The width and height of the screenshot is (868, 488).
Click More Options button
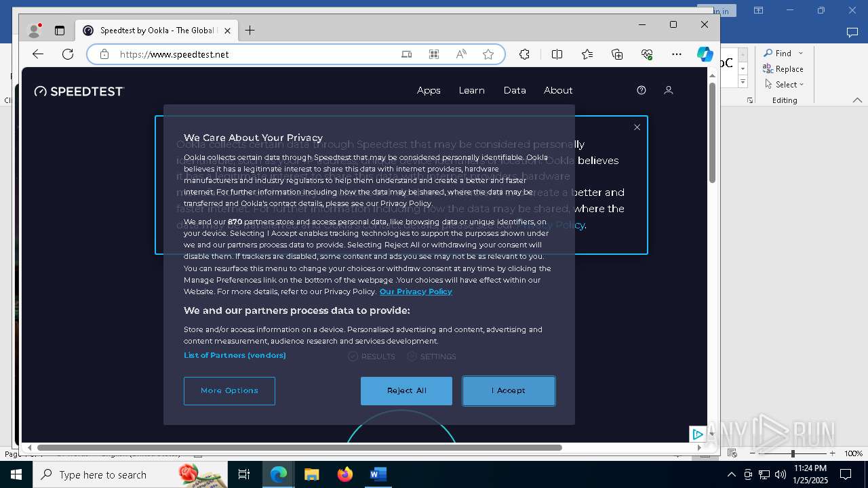(229, 391)
